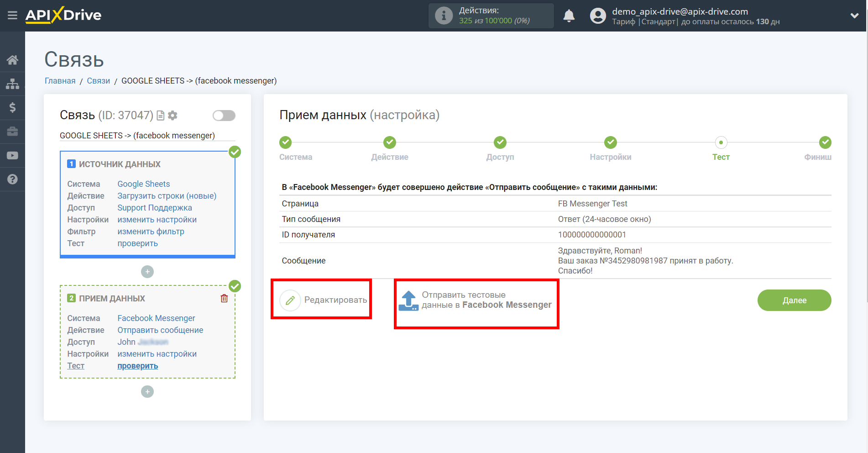Open the briefcase sidebar icon
868x453 pixels.
12,132
